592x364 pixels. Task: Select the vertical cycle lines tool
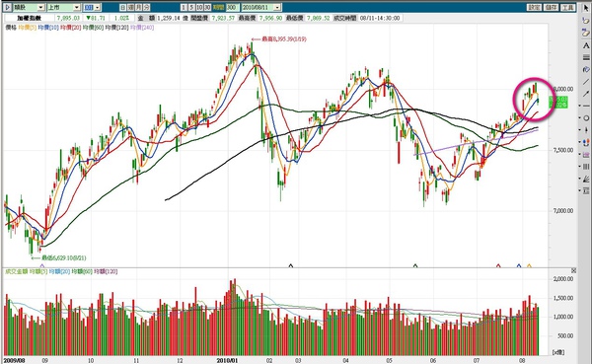coord(586,167)
